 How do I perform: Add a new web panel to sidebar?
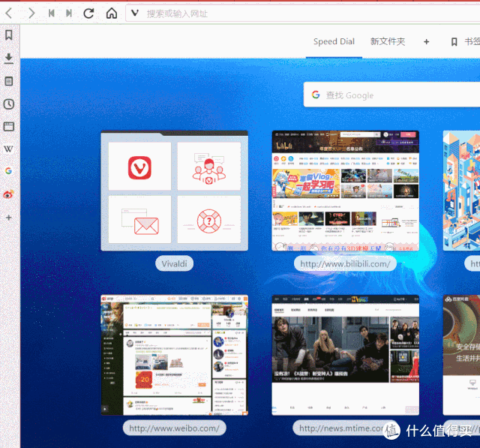8,218
